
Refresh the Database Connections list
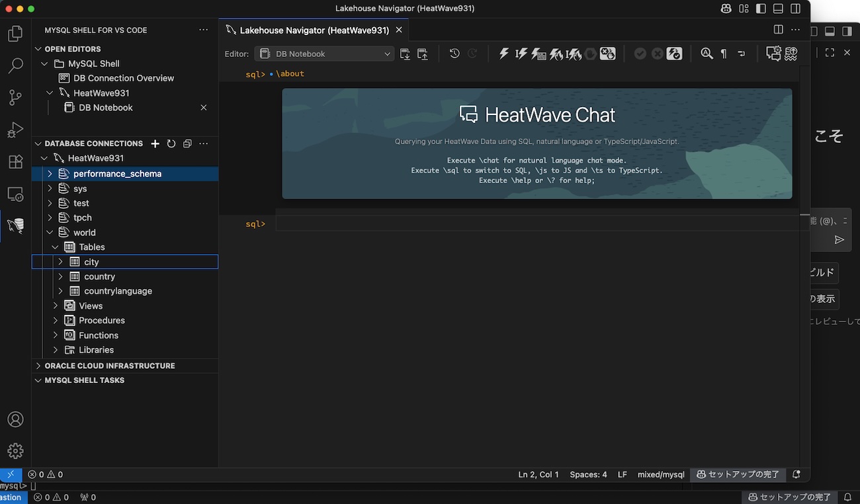coord(171,144)
